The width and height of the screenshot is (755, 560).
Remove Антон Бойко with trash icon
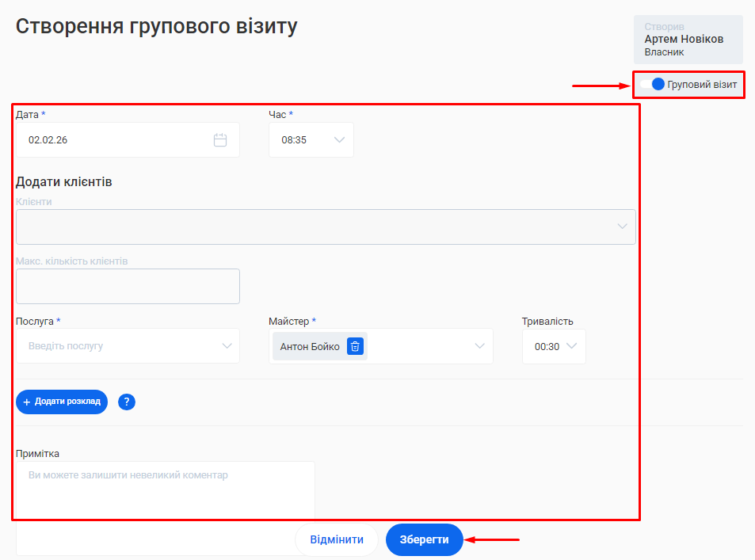355,346
